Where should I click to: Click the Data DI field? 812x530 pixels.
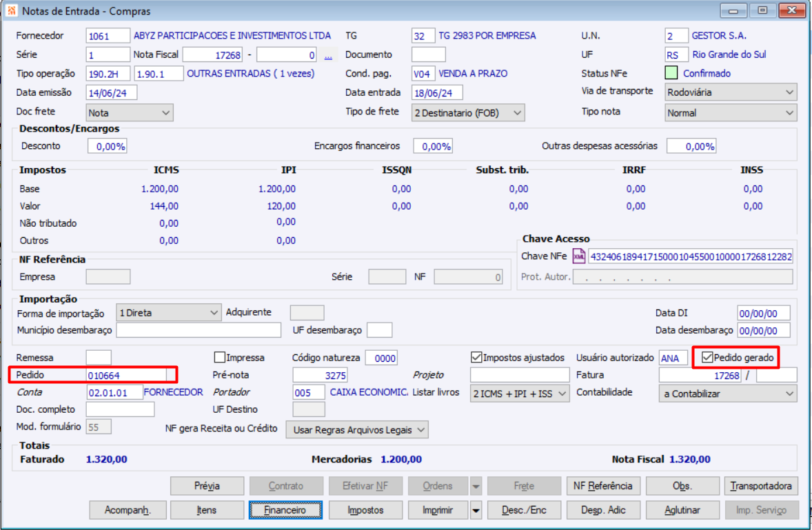click(764, 313)
